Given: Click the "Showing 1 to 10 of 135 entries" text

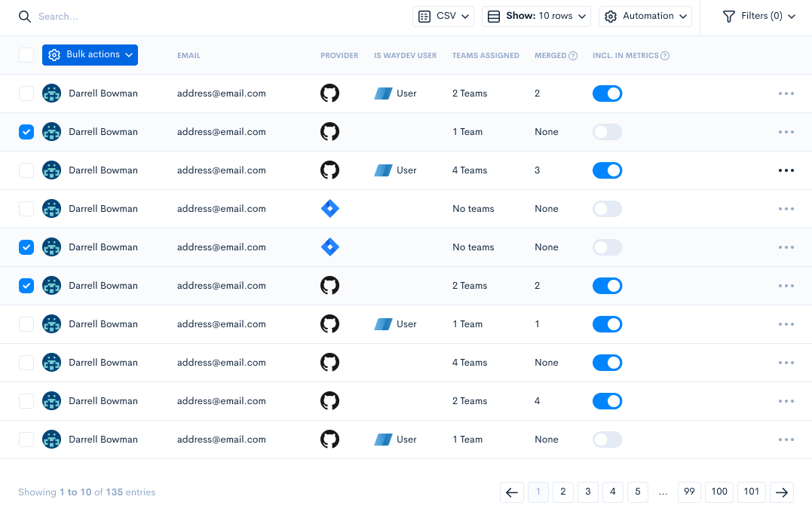Looking at the screenshot, I should point(87,492).
